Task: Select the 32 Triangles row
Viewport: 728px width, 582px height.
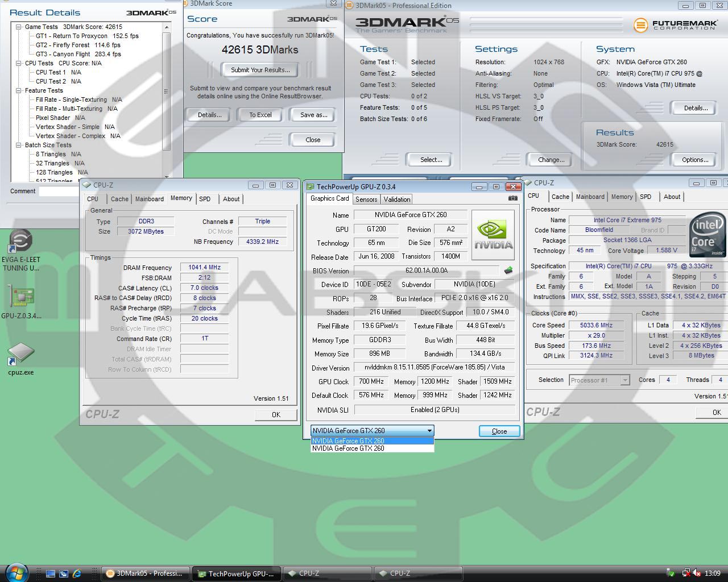Action: pyautogui.click(x=60, y=163)
